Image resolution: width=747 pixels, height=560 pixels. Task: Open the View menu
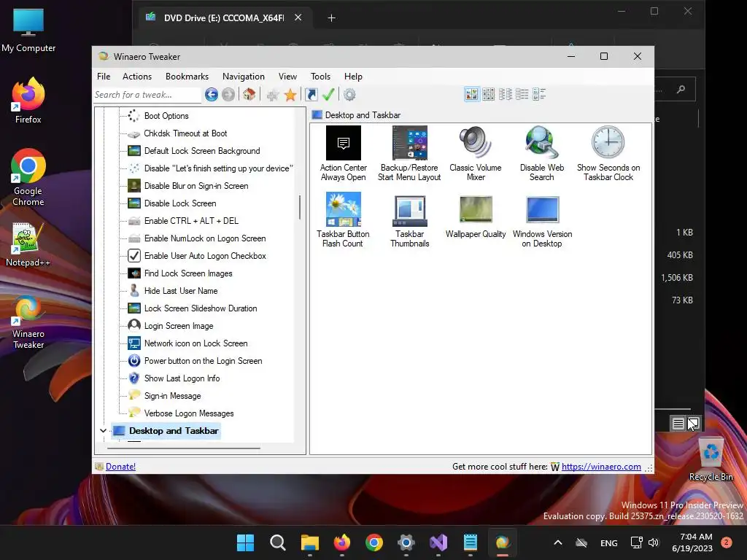(287, 77)
